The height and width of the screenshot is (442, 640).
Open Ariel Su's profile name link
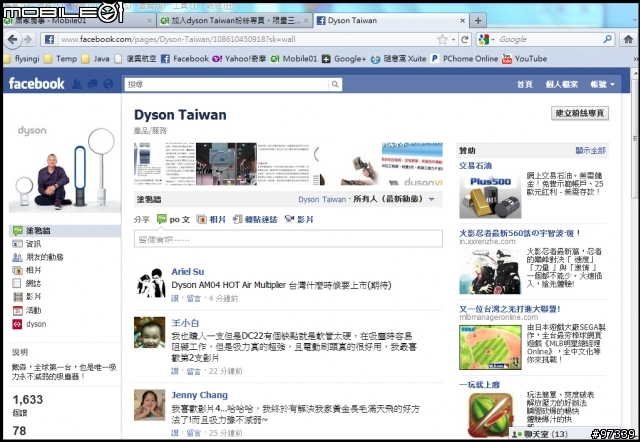(188, 272)
